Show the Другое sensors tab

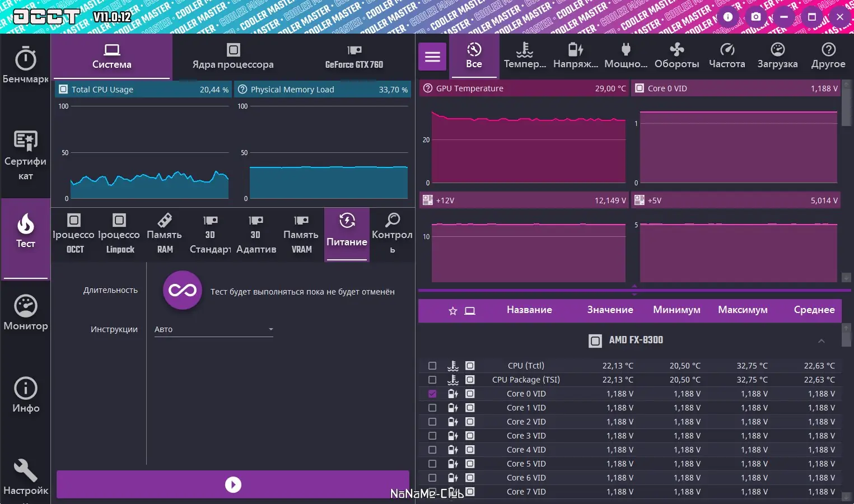tap(828, 56)
